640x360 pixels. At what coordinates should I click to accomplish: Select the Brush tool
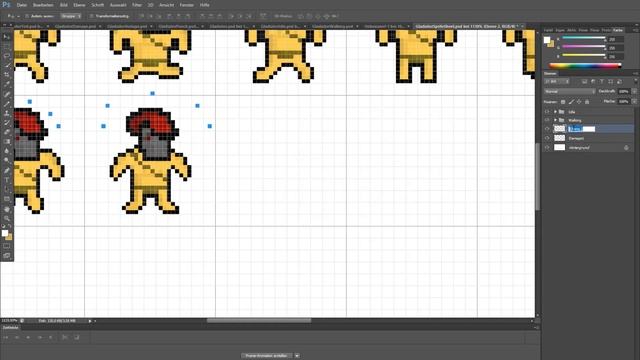pyautogui.click(x=7, y=103)
